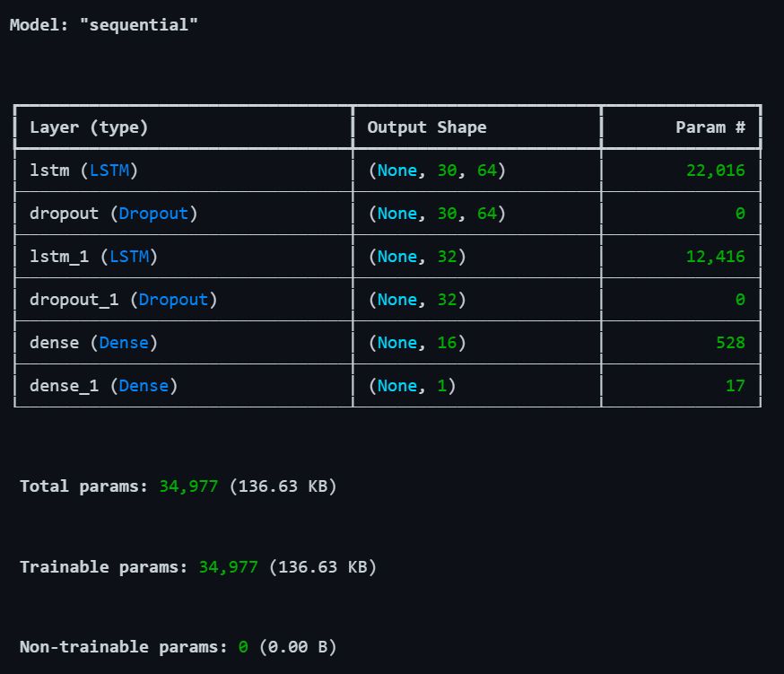Screen dimensions: 784x674
Task: Click the "Non-trainable params" summary line
Action: (x=178, y=646)
